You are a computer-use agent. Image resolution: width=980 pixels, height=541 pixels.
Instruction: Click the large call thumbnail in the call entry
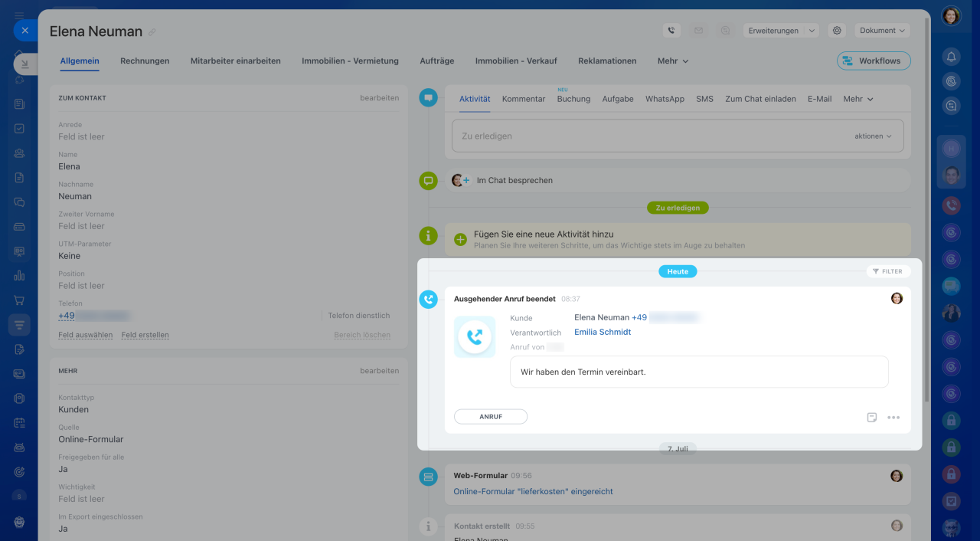(x=475, y=337)
